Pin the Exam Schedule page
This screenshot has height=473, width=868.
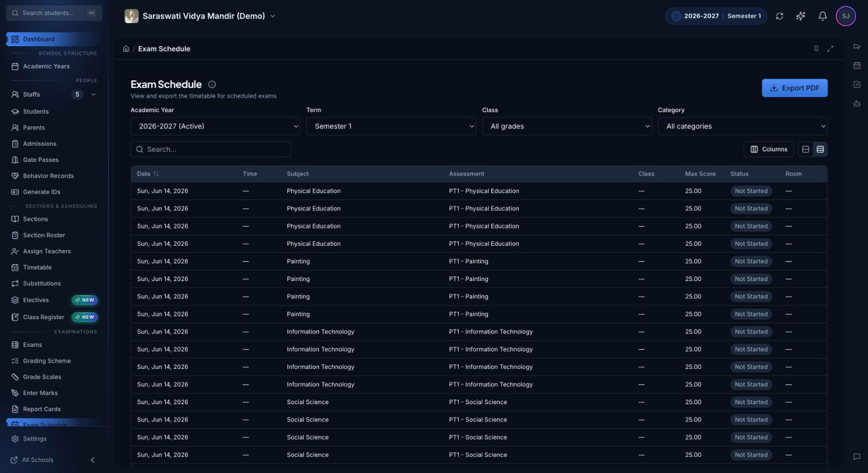816,49
